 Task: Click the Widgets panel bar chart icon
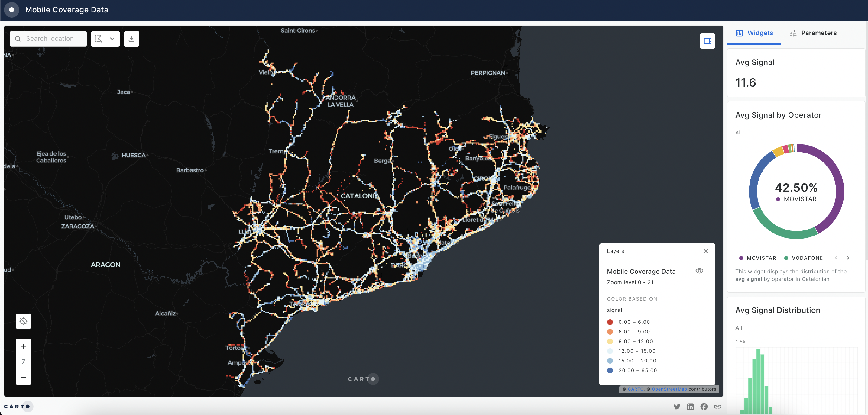[739, 33]
